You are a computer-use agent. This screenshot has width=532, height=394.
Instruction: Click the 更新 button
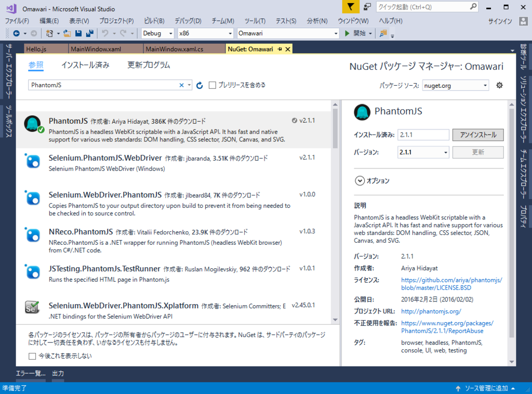(478, 152)
